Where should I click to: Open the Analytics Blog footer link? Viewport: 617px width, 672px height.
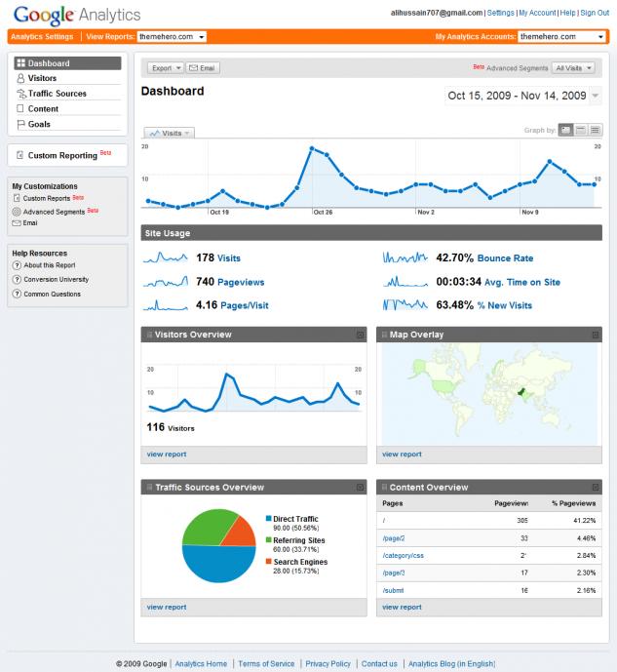(x=451, y=664)
